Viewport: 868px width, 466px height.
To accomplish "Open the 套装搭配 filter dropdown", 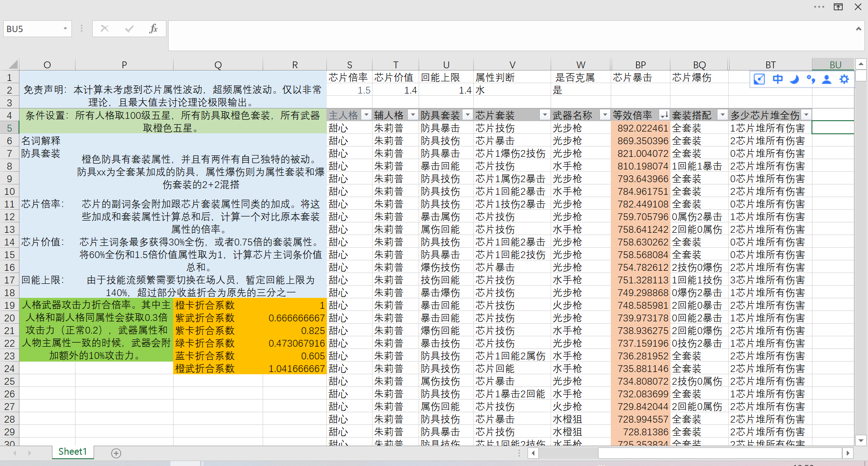I will coord(722,115).
